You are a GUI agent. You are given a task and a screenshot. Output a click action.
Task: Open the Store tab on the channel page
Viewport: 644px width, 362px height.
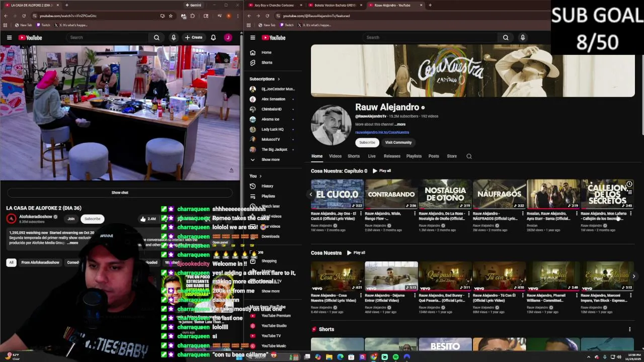[x=452, y=156]
